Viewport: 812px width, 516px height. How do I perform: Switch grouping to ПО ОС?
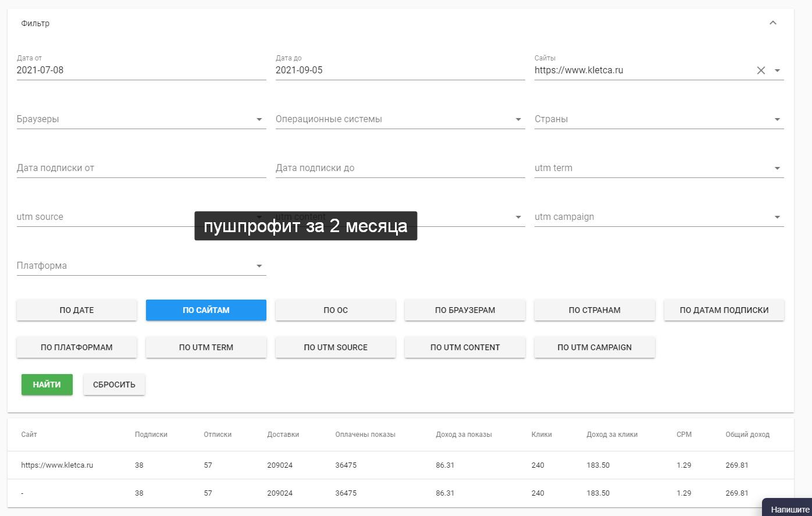336,310
